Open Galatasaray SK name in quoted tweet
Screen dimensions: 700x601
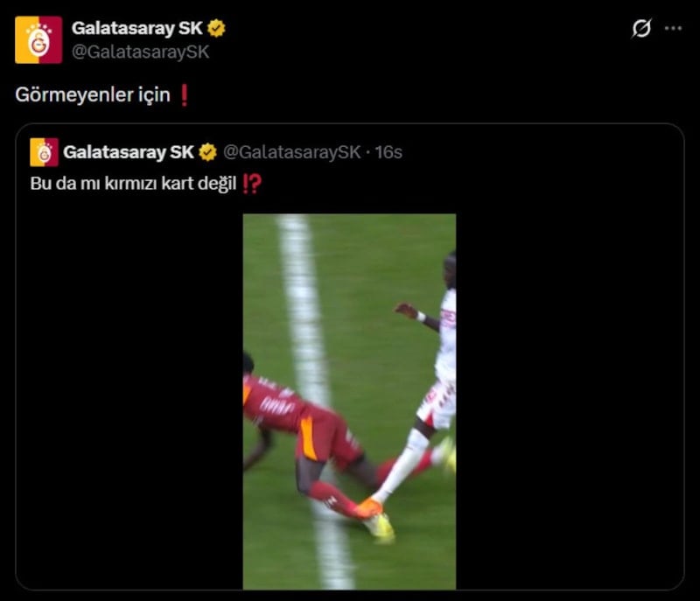[129, 152]
